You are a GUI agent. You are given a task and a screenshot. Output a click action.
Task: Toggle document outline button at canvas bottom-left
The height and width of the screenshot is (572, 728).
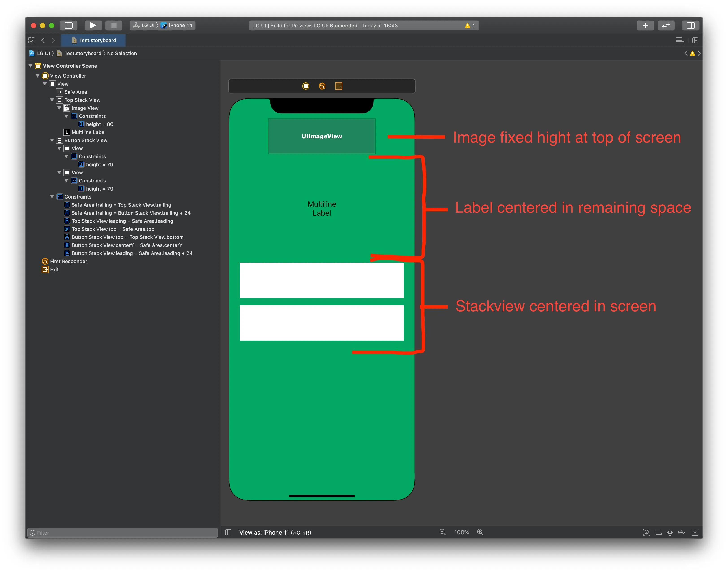click(228, 532)
